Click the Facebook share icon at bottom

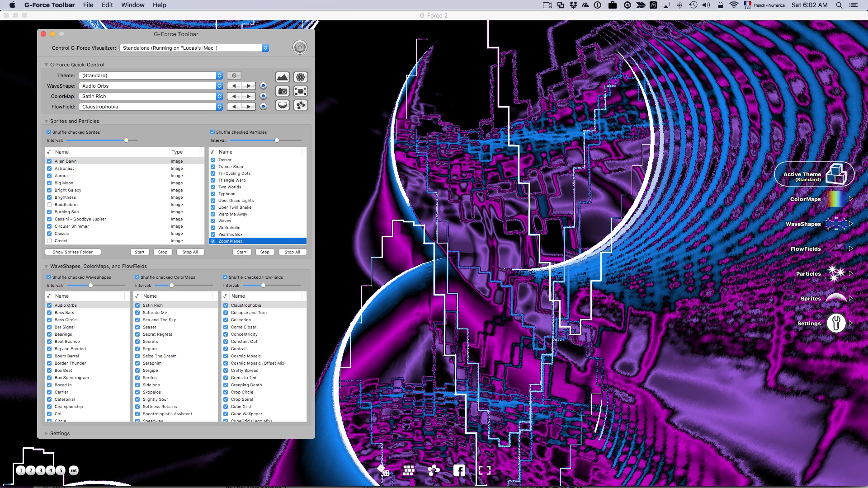point(459,470)
